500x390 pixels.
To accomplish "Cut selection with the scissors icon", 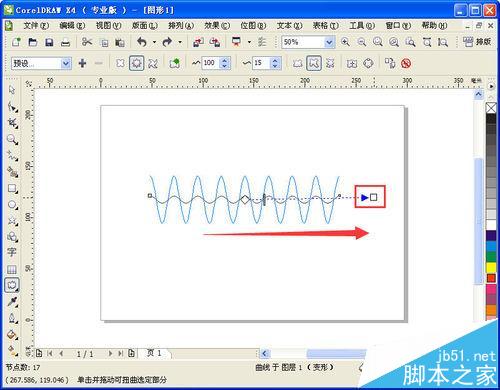I will tap(87, 42).
